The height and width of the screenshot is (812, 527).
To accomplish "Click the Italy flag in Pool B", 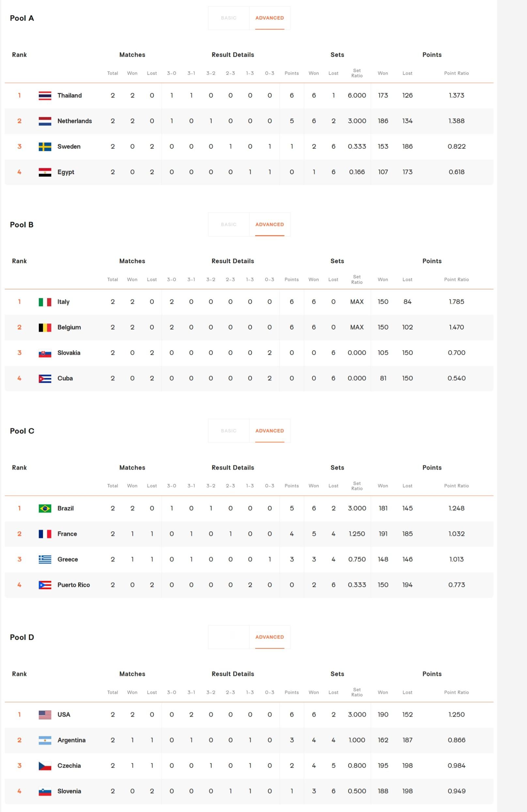I will point(45,302).
